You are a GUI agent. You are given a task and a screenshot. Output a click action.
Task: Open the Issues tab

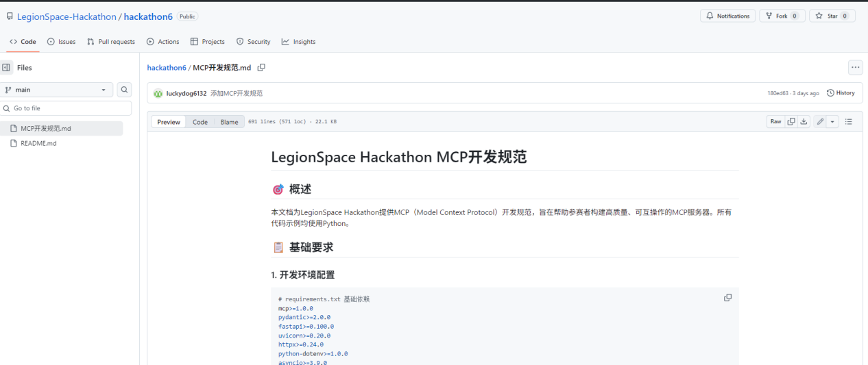[61, 42]
